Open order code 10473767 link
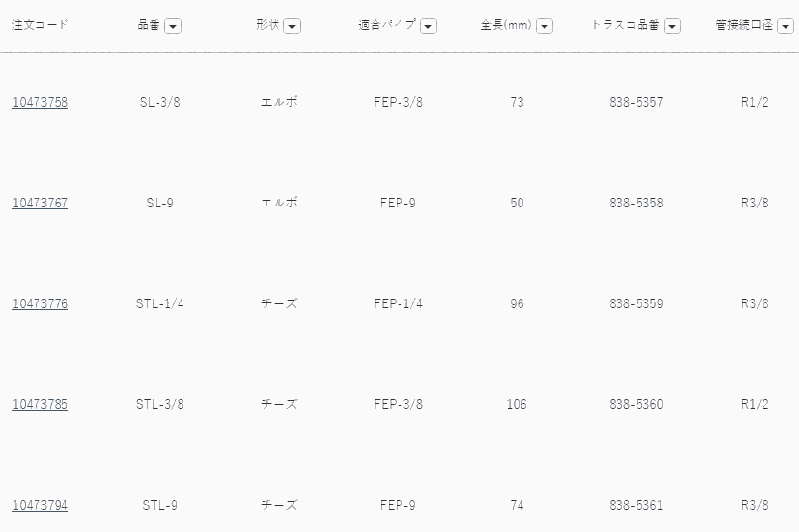The width and height of the screenshot is (799, 532). tap(40, 203)
